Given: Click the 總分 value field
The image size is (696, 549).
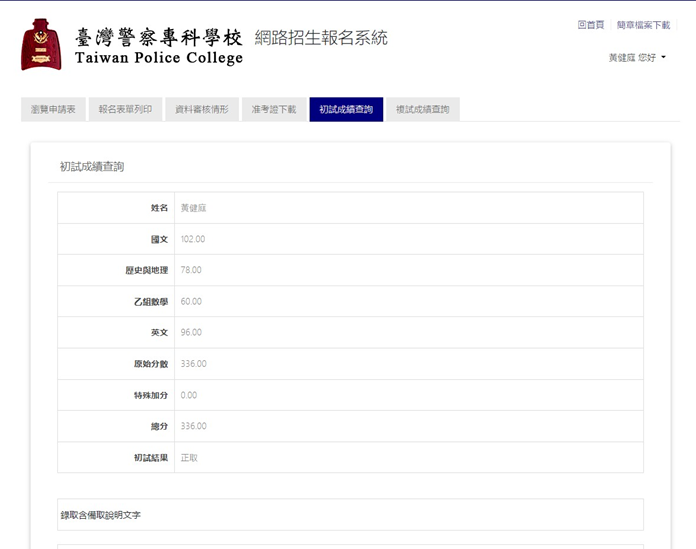Looking at the screenshot, I should point(408,426).
